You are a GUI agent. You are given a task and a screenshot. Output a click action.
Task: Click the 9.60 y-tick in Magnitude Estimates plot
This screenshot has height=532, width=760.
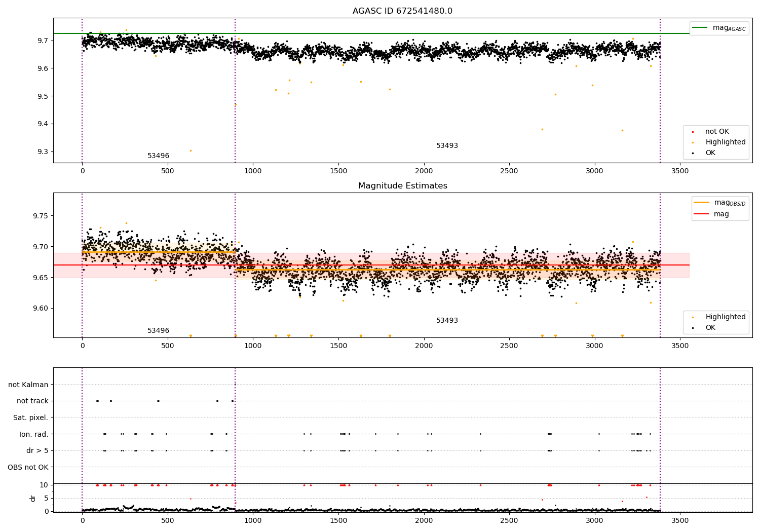41,309
